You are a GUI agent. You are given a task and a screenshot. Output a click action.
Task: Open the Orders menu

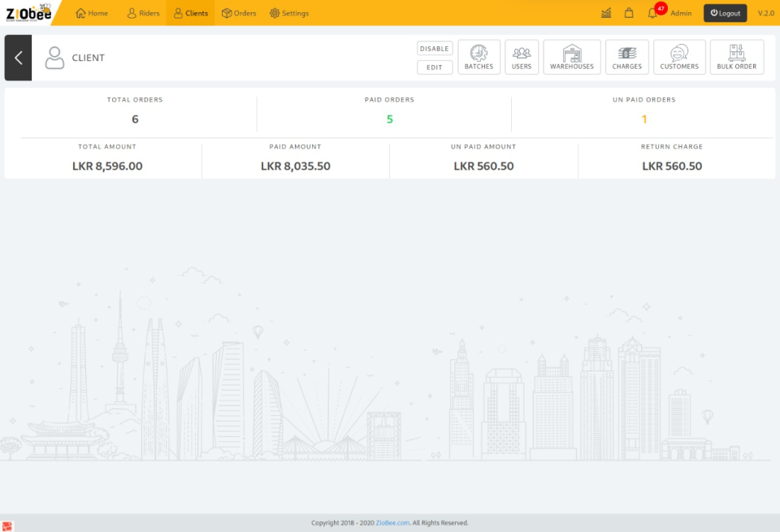(x=239, y=12)
